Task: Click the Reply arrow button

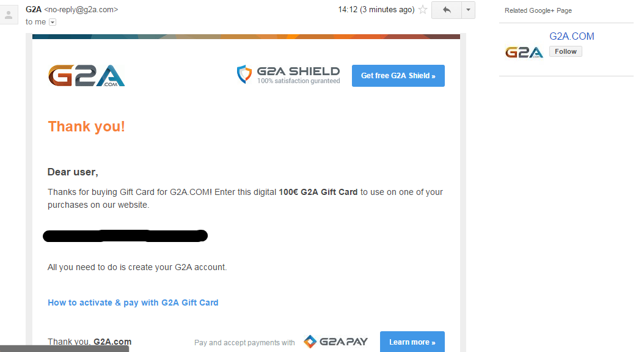Action: pyautogui.click(x=445, y=10)
